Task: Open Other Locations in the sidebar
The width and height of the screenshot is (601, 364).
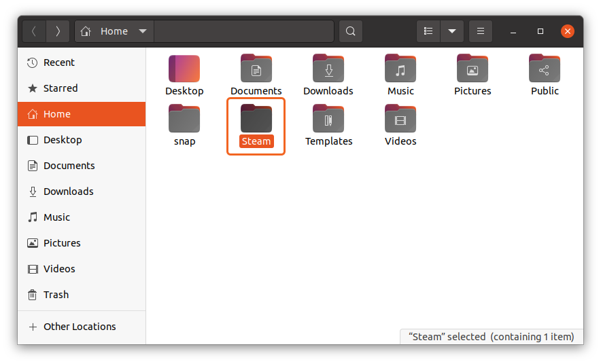Action: [x=82, y=327]
